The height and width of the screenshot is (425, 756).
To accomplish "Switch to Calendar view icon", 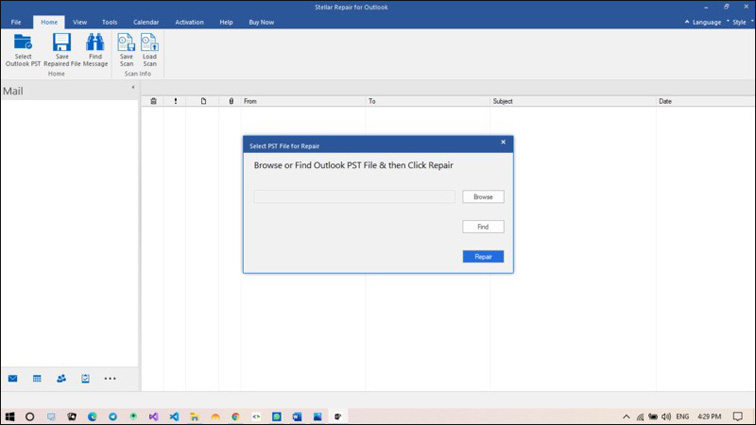I will coord(37,379).
